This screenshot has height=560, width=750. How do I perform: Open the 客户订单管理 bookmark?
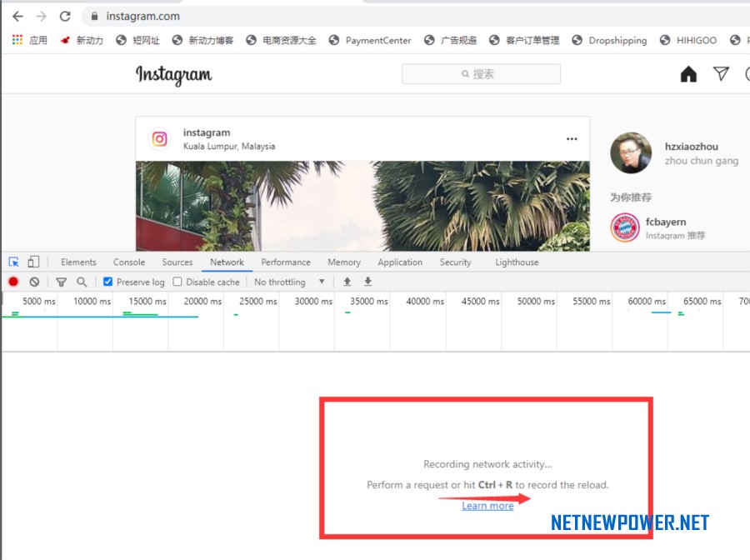click(x=524, y=40)
